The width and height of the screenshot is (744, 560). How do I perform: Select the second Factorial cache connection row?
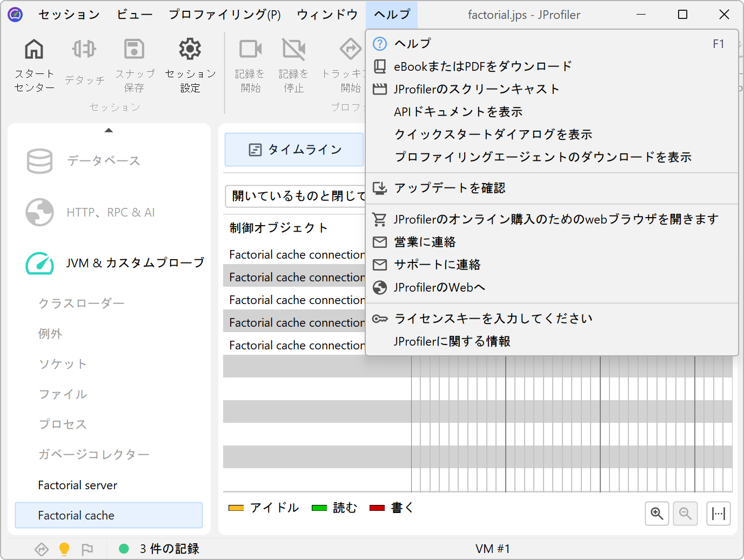[296, 277]
